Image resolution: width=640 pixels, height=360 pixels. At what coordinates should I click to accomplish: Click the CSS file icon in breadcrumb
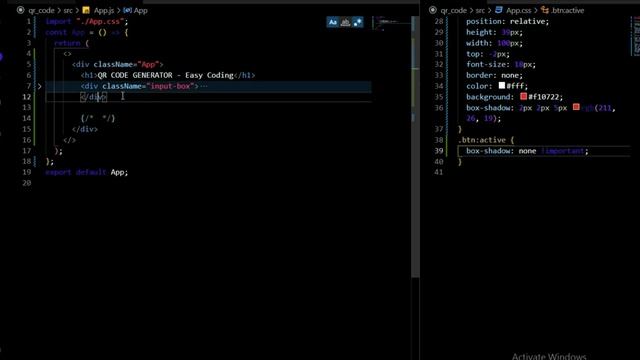(x=499, y=10)
